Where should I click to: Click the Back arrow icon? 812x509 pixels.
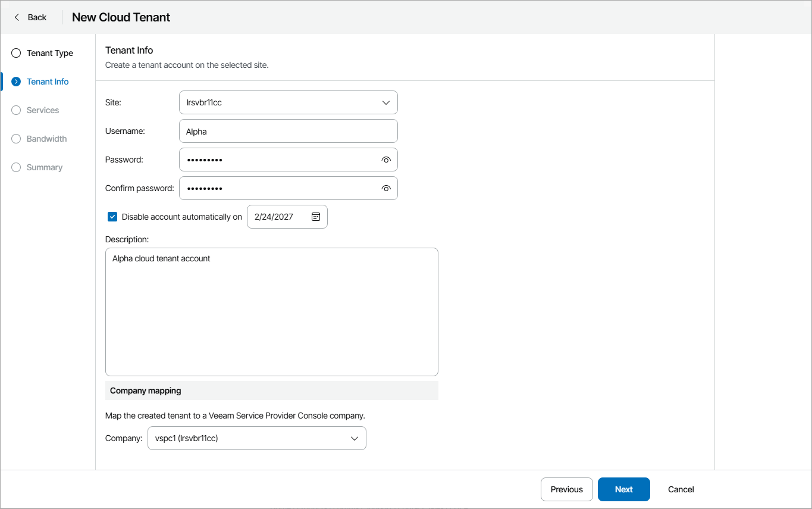(x=17, y=17)
